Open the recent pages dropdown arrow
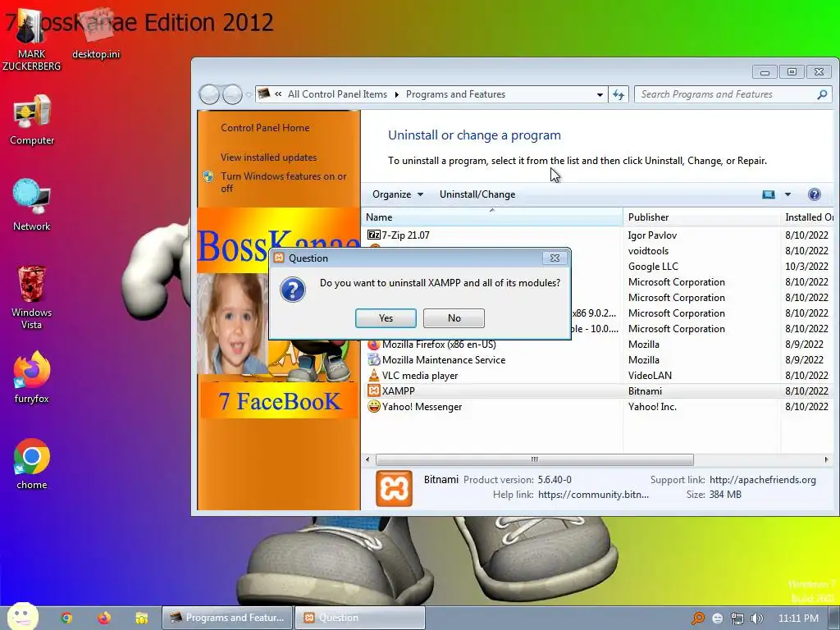Screen dimensions: 840x630 pos(249,95)
